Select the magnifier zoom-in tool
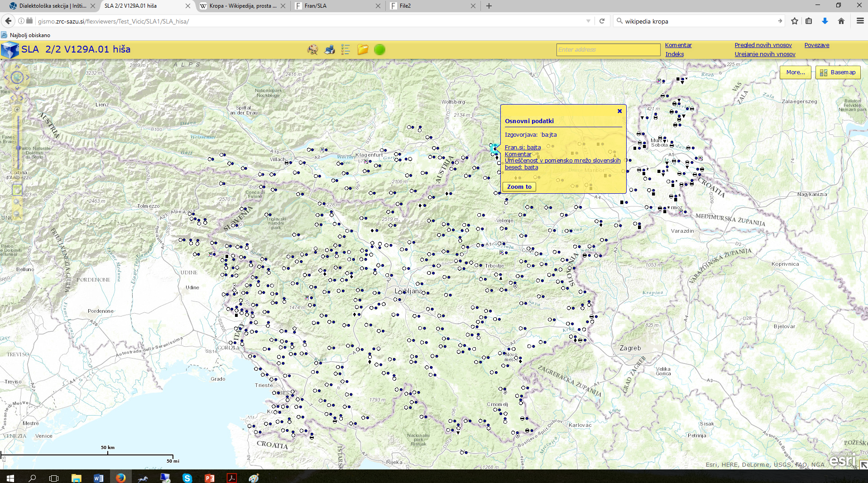Screen dimensions: 868x483 (x=17, y=202)
